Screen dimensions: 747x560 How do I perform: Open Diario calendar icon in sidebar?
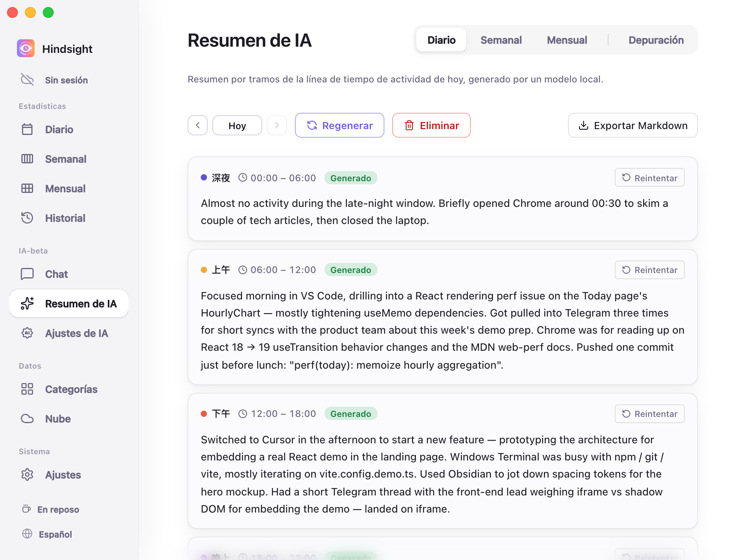27,129
